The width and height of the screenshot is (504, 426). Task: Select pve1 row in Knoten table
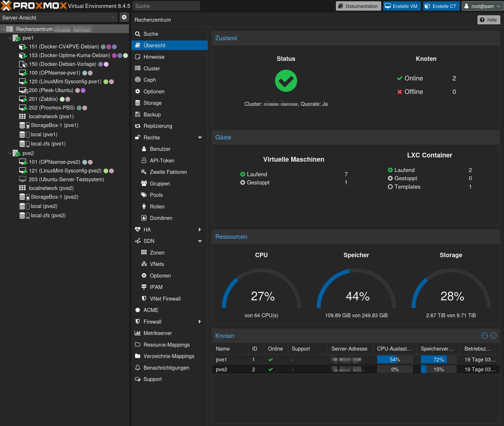[x=356, y=360]
